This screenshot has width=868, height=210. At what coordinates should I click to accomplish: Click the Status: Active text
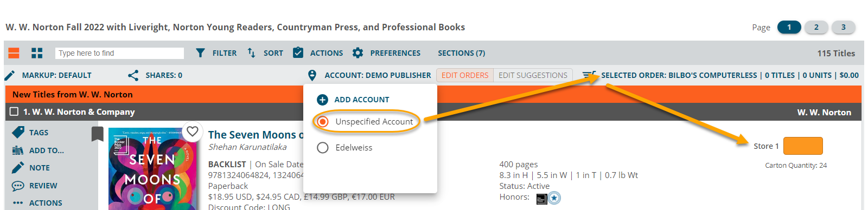[x=525, y=186]
